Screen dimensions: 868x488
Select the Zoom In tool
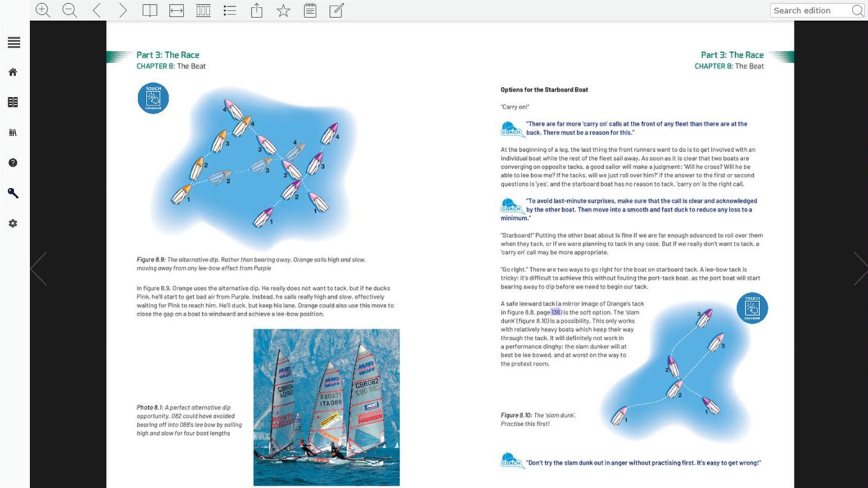(43, 10)
